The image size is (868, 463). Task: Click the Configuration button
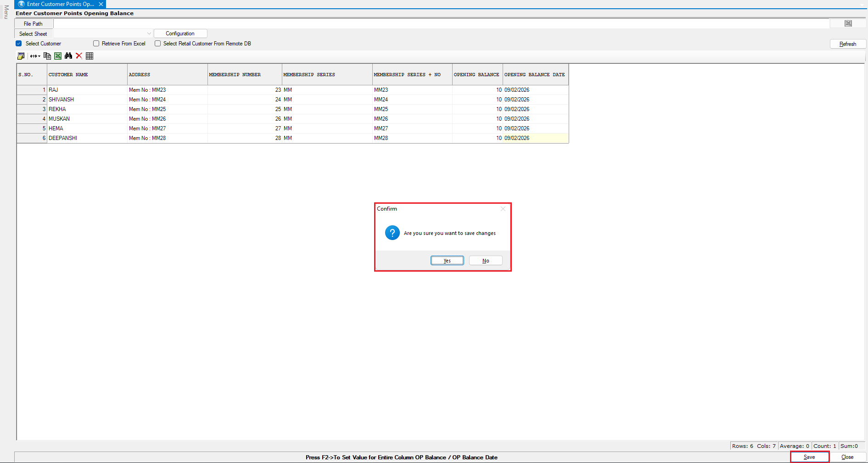coord(180,33)
